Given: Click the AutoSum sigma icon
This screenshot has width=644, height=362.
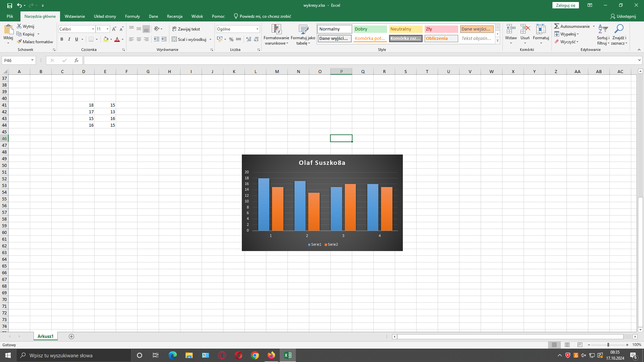Looking at the screenshot, I should (x=557, y=26).
